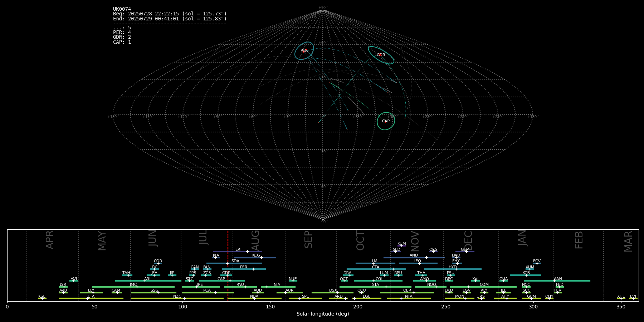
Task: Click the DEC month label
Action: click(468, 241)
